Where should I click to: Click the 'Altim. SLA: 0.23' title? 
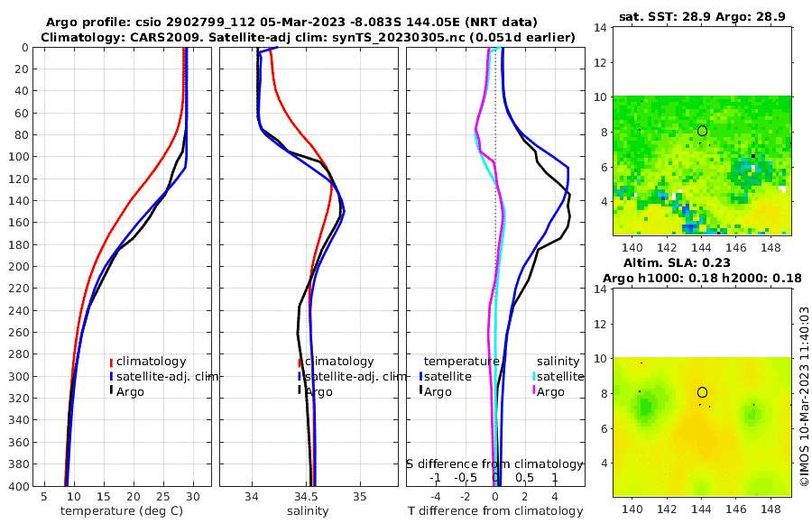pos(677,262)
